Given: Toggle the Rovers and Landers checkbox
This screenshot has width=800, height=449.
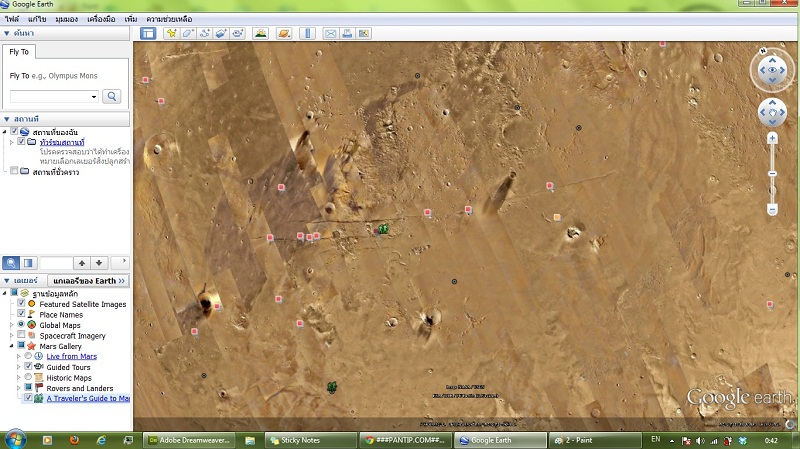Looking at the screenshot, I should pos(28,387).
